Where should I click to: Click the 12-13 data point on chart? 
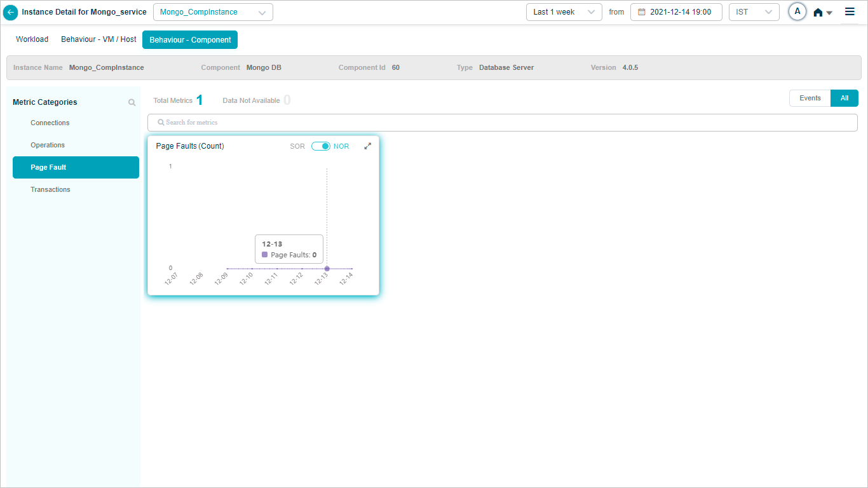[327, 269]
